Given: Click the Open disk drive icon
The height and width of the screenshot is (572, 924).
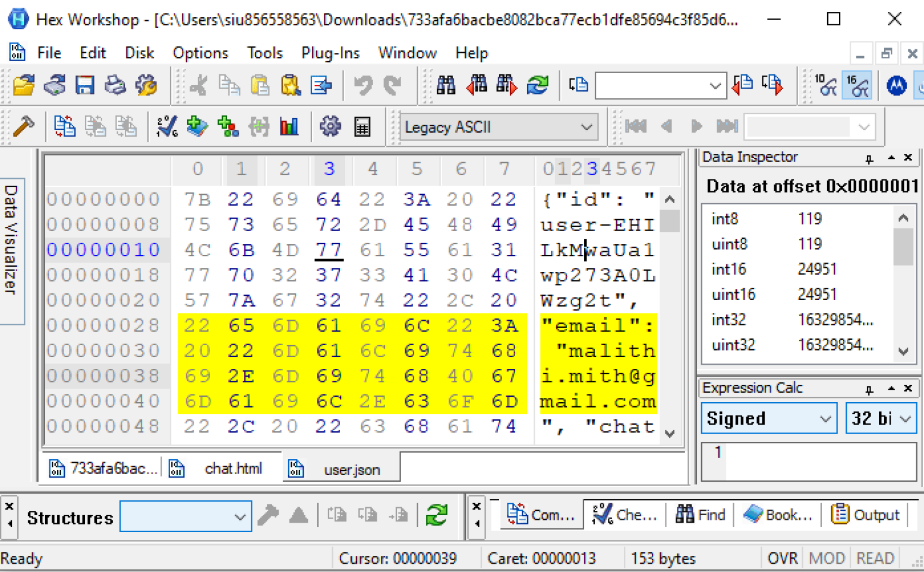Looking at the screenshot, I should 55,86.
